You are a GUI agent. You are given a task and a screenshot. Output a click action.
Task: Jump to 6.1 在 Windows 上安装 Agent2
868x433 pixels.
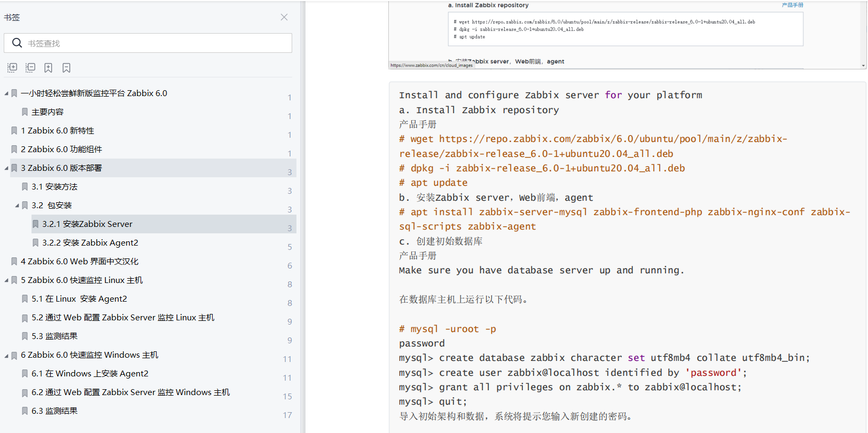coord(90,373)
